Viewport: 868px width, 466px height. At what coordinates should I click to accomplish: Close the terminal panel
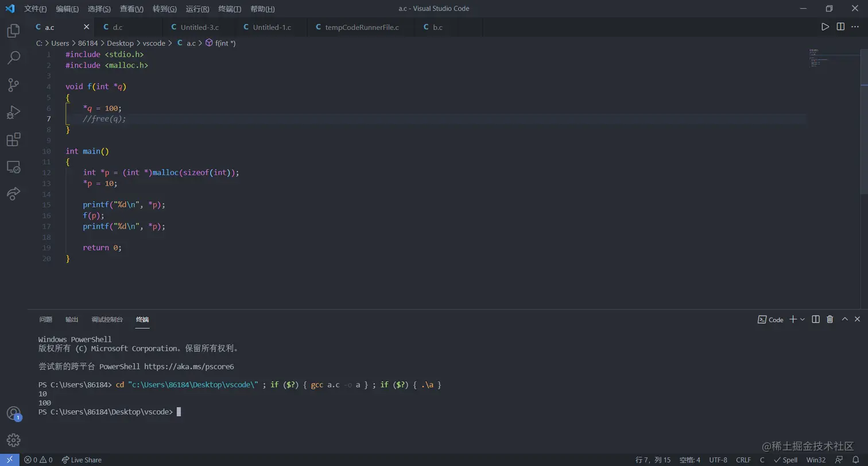857,319
